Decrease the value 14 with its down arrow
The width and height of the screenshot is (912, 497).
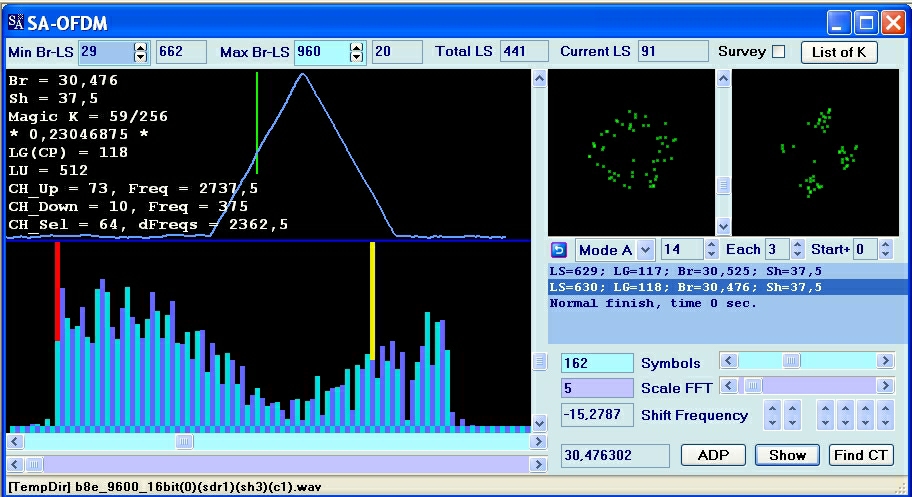[x=711, y=255]
